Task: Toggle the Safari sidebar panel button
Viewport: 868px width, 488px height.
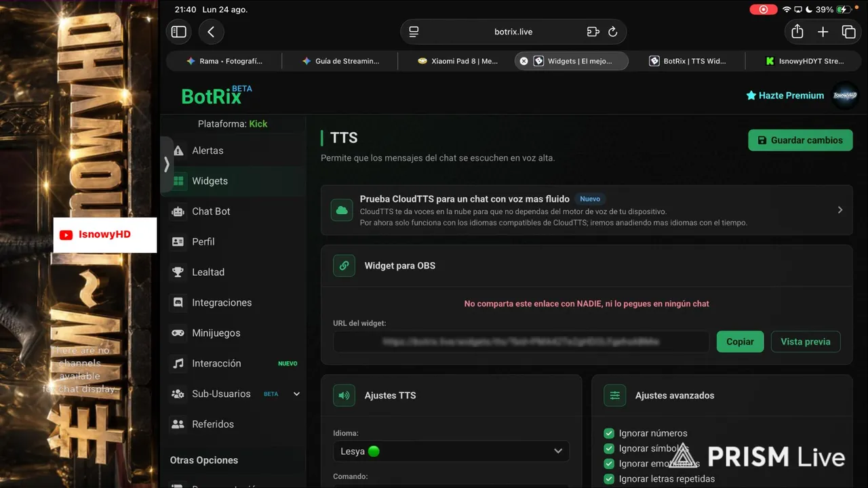Action: tap(179, 32)
